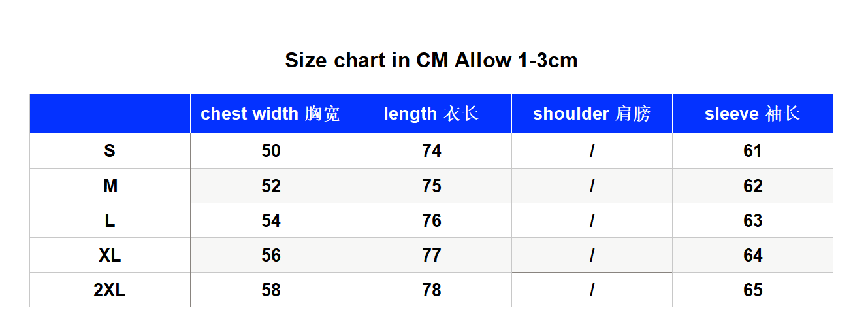The height and width of the screenshot is (325, 868).
Task: Select the chest width value 54
Action: point(271,221)
